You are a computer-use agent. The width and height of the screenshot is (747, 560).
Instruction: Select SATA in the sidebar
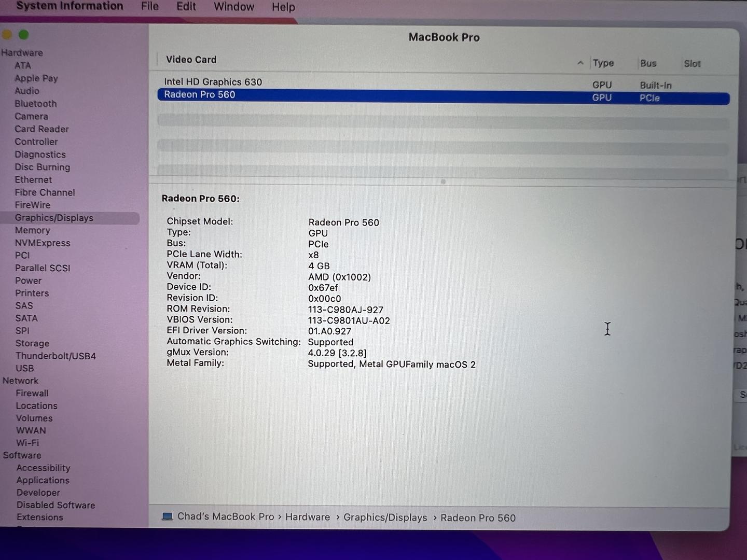(26, 318)
